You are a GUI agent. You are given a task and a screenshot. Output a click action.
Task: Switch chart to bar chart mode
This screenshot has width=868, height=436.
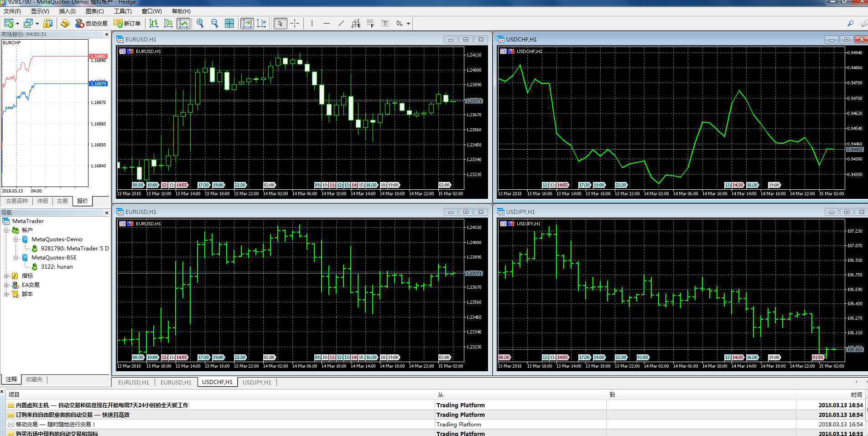(154, 23)
